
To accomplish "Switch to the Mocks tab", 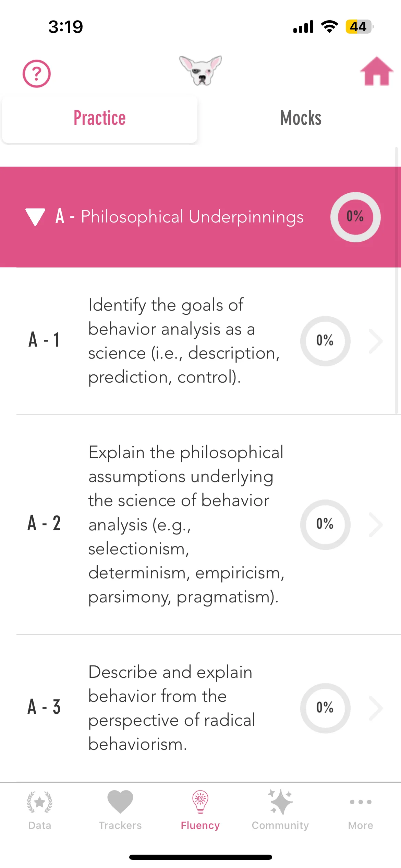I will coord(301,119).
